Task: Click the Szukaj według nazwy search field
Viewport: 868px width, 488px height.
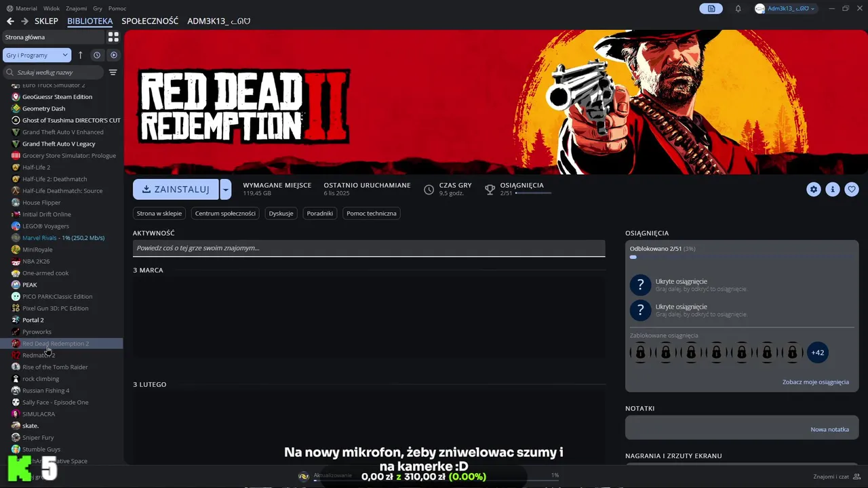Action: pos(54,73)
